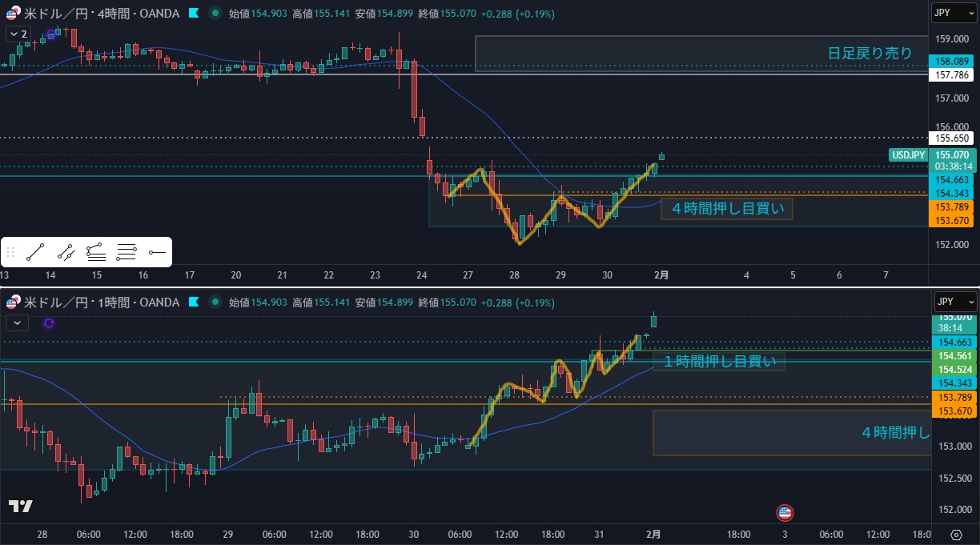Click the purple sync icon on 1-hour chart

[x=49, y=323]
